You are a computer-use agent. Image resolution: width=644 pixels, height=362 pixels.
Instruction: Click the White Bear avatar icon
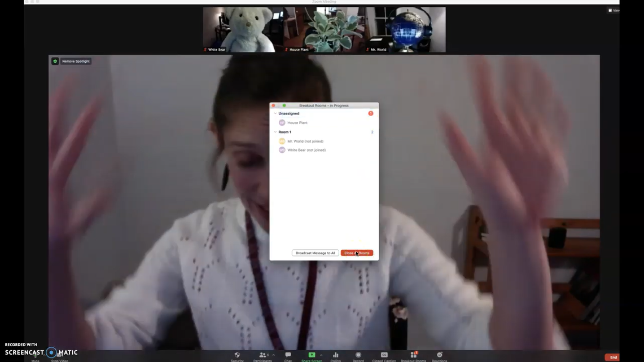click(x=282, y=150)
